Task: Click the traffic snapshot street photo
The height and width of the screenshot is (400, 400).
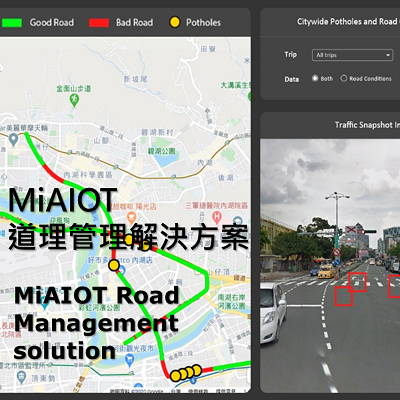Action: [330, 266]
